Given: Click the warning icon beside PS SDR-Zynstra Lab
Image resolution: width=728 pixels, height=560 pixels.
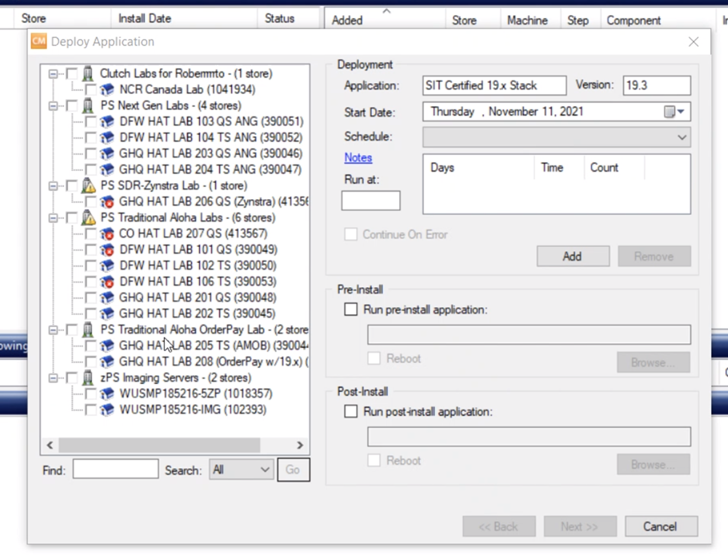Looking at the screenshot, I should pyautogui.click(x=88, y=186).
